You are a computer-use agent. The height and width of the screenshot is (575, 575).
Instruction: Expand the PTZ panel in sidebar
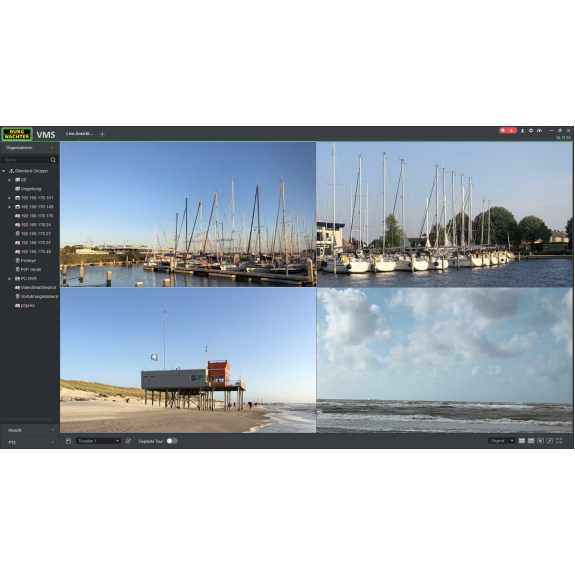tap(30, 443)
